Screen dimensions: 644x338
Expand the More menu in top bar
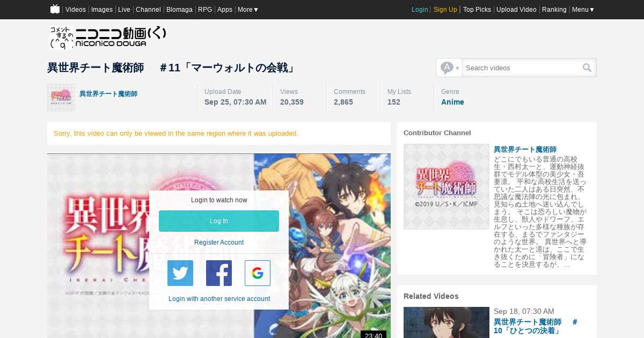pos(248,10)
